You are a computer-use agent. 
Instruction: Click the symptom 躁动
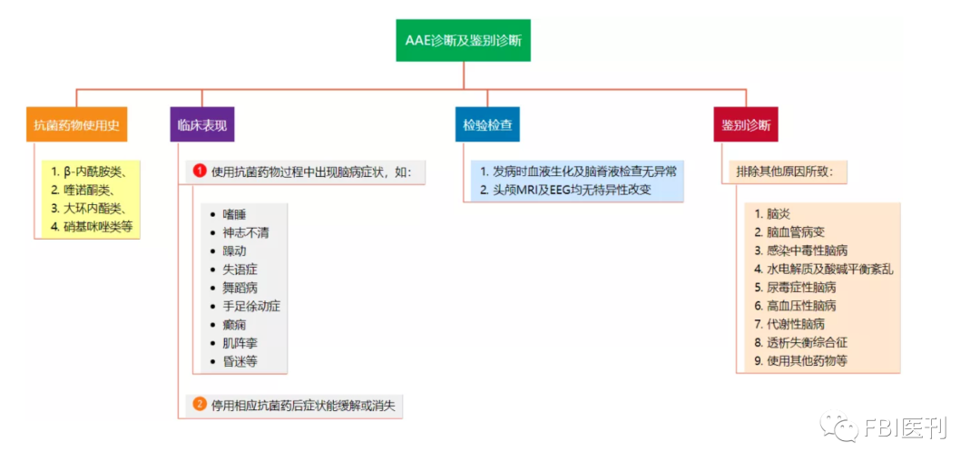tap(234, 251)
